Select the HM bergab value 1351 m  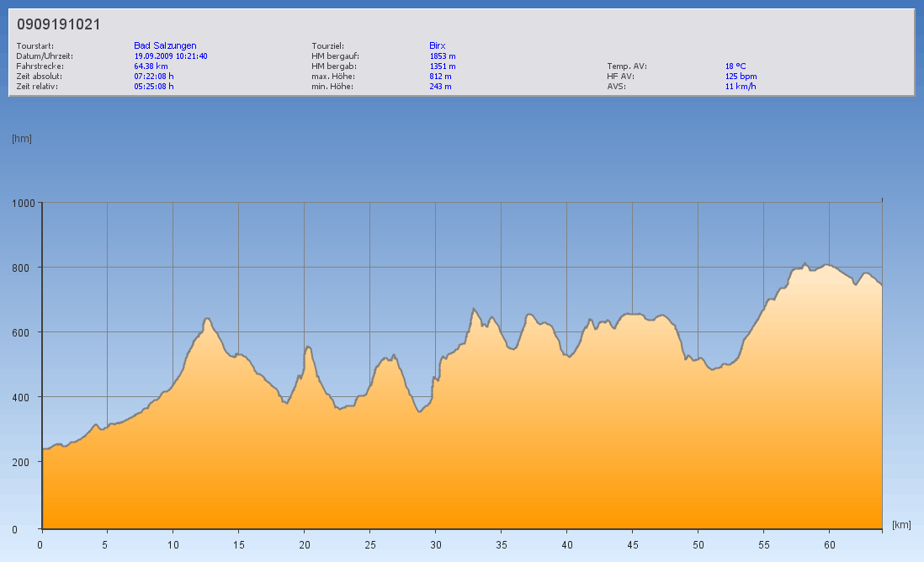click(x=443, y=66)
